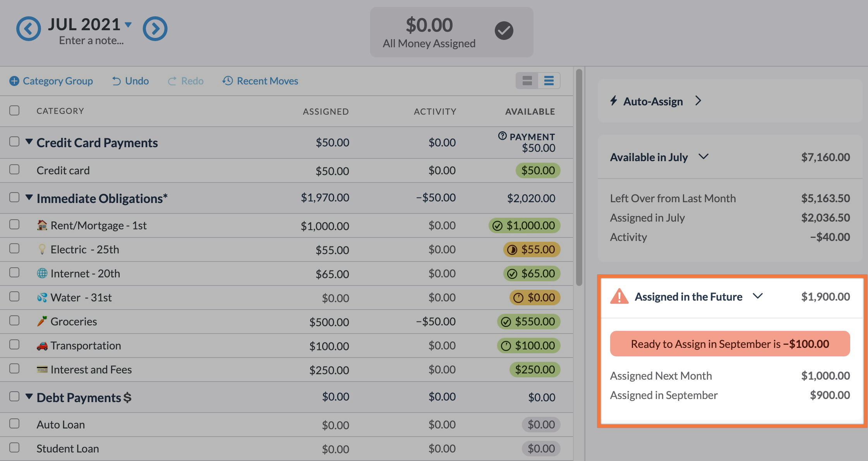The width and height of the screenshot is (868, 461).
Task: Open the JUL 2021 month dropdown
Action: [x=128, y=25]
